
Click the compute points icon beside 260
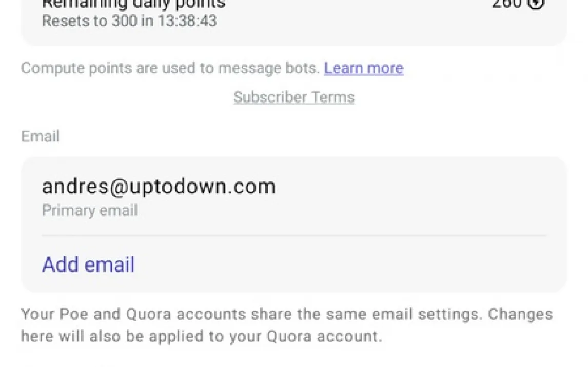coord(536,4)
